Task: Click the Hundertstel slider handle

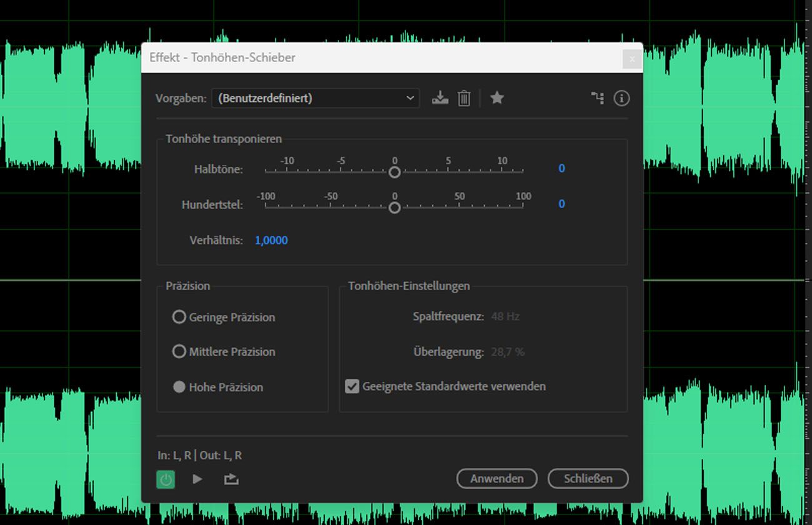Action: pyautogui.click(x=394, y=207)
